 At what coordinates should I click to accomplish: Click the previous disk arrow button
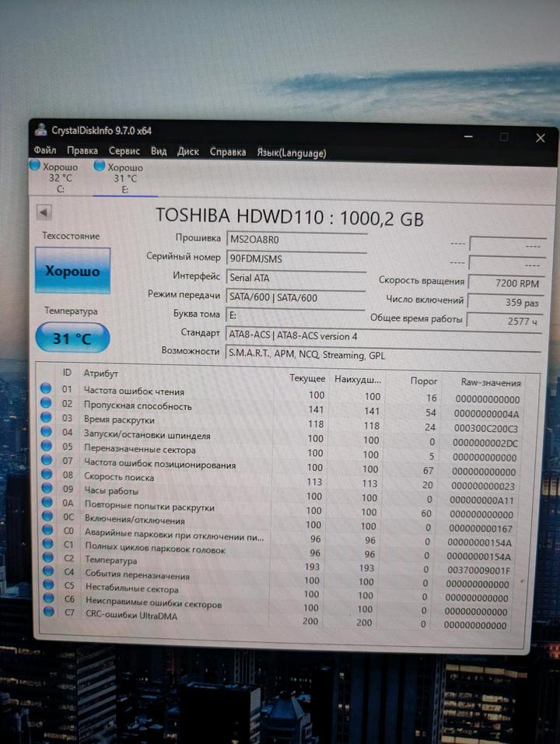44,212
